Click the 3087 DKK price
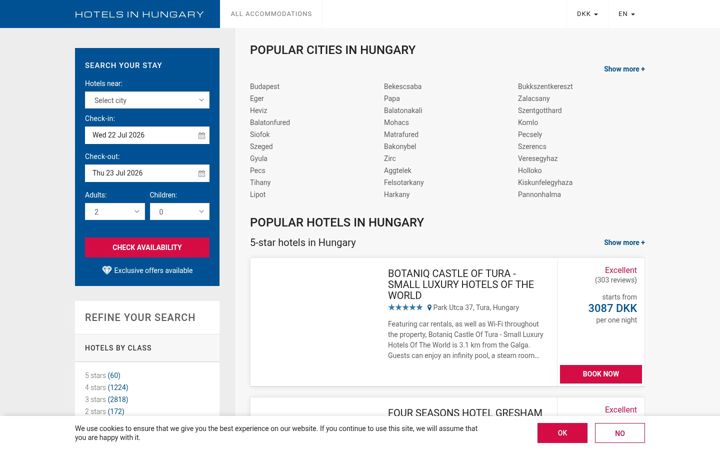The width and height of the screenshot is (720, 450). tap(613, 308)
